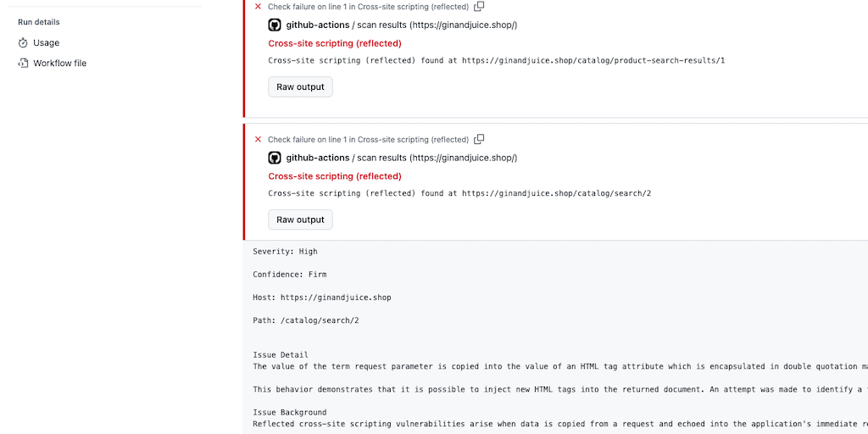Open check failure link above catalog/search/2 finding

368,139
